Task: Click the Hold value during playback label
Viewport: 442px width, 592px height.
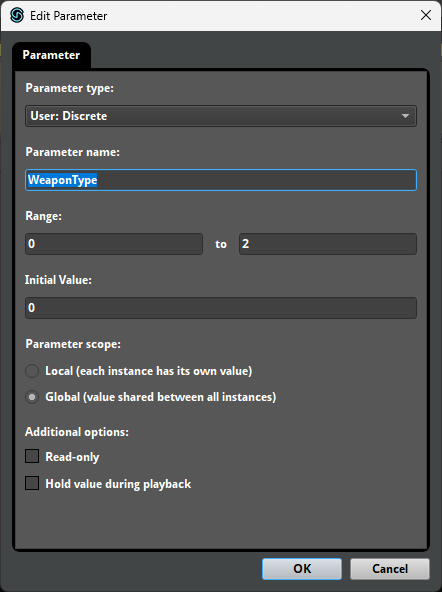Action: 118,484
